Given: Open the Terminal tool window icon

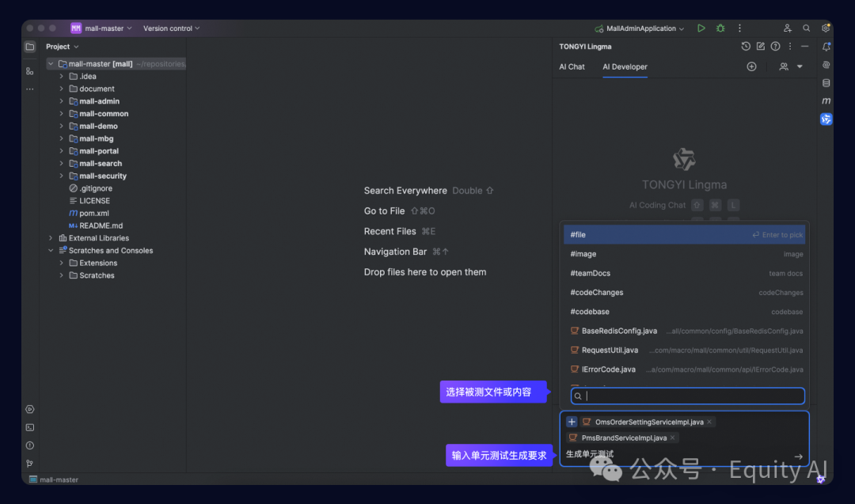Looking at the screenshot, I should coord(30,428).
